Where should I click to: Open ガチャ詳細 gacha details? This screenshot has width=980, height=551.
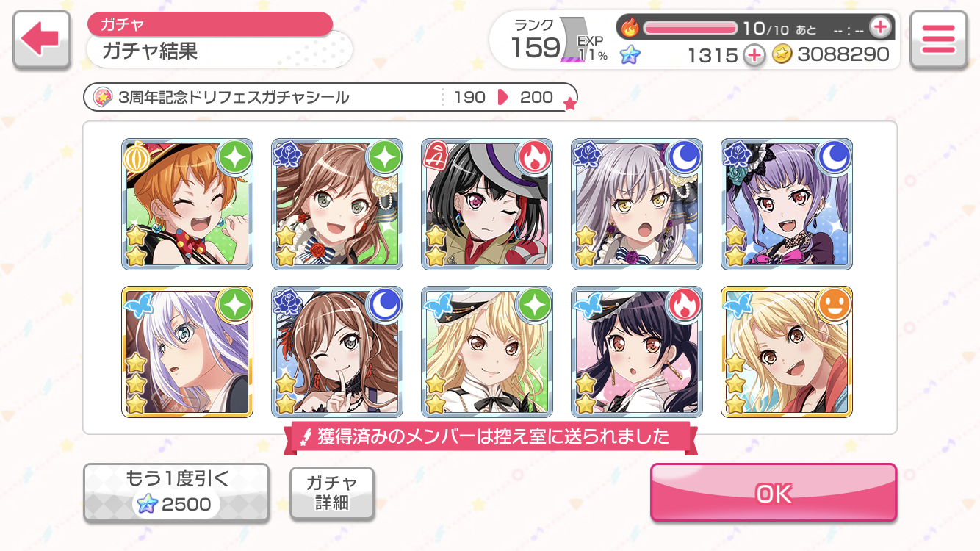tap(332, 493)
